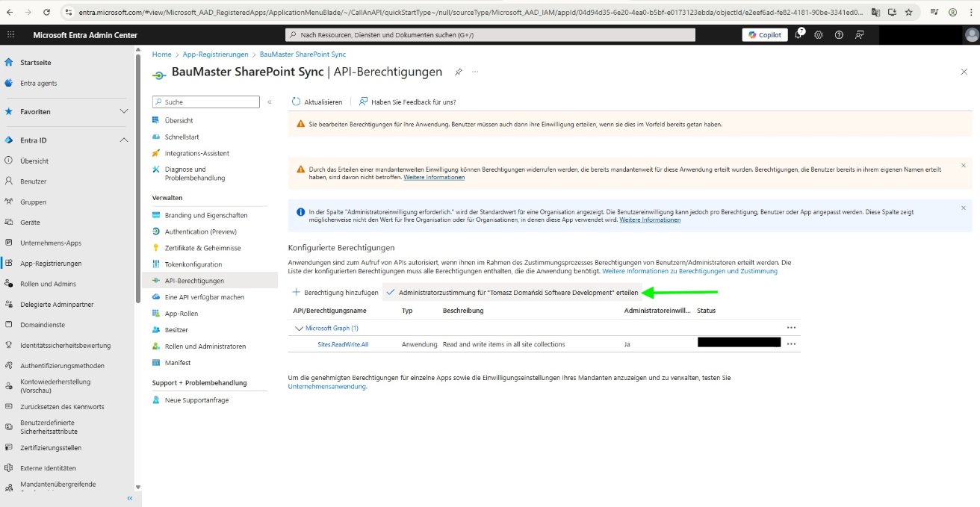The width and height of the screenshot is (980, 507).
Task: Click the feedback icon in the header
Action: click(859, 34)
